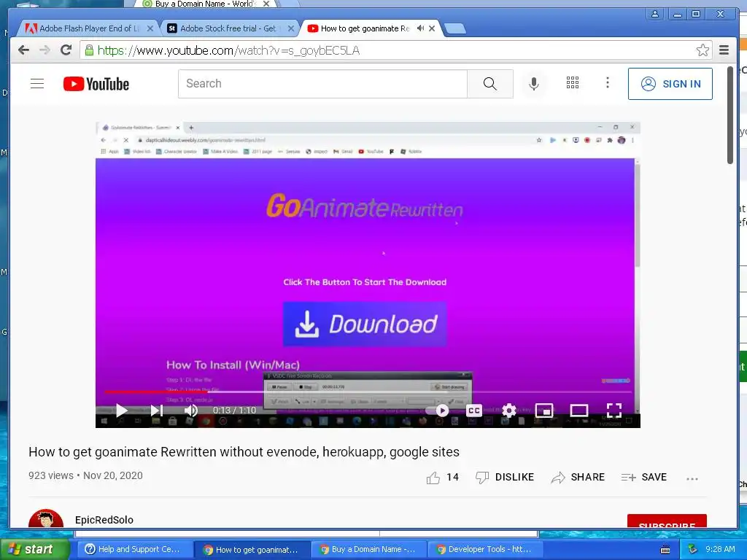747x560 pixels.
Task: Mute the video player volume
Action: [x=190, y=410]
